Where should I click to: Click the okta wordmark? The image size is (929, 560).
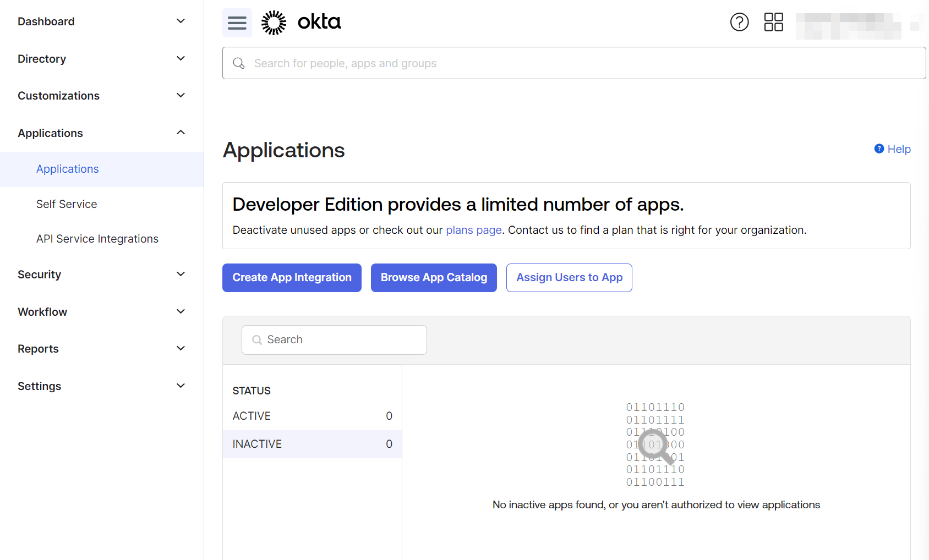click(x=319, y=22)
